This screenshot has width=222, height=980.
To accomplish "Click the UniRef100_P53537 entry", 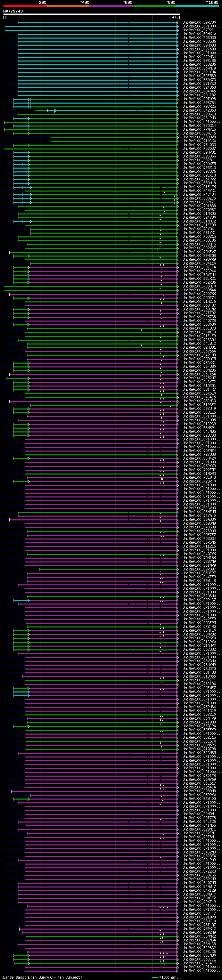I will [199, 149].
